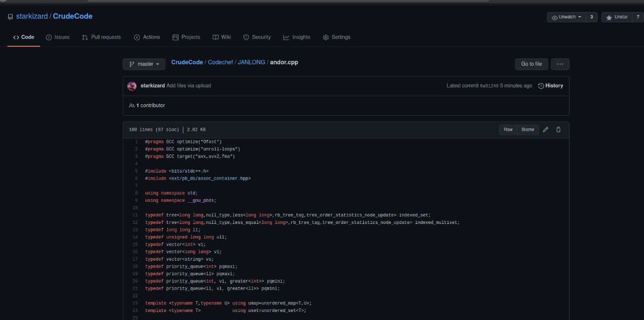Open the file editor with the pencil icon
The width and height of the screenshot is (644, 320).
click(545, 129)
